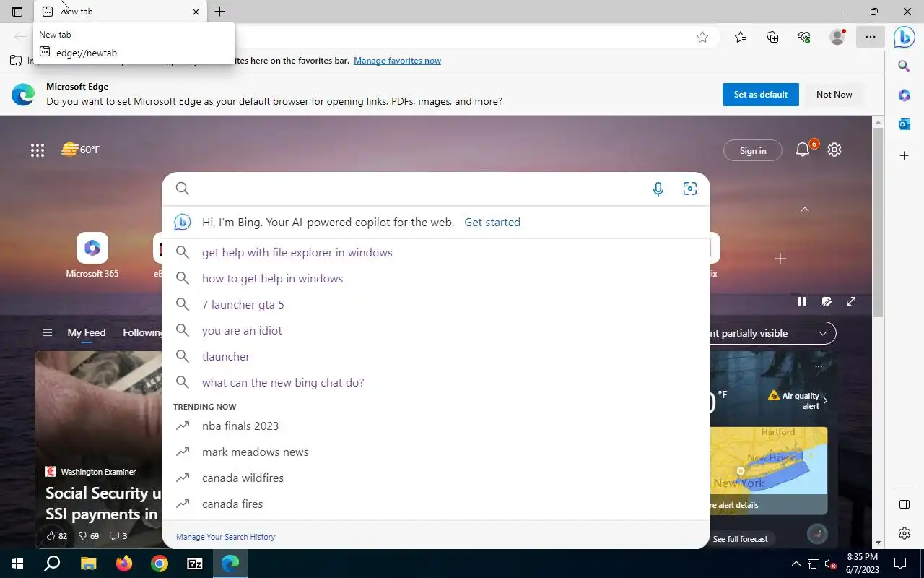This screenshot has height=578, width=924.
Task: Open the content partially visible dropdown
Action: pyautogui.click(x=772, y=333)
